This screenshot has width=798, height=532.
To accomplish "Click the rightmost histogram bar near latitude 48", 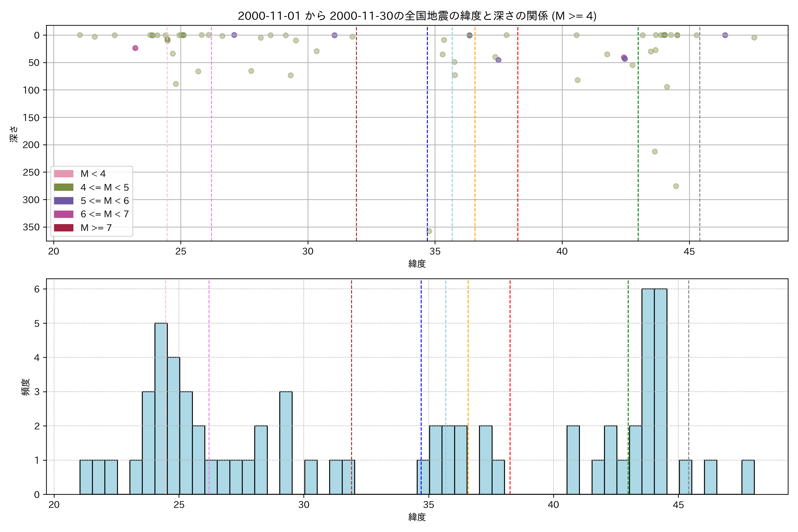I will (748, 477).
